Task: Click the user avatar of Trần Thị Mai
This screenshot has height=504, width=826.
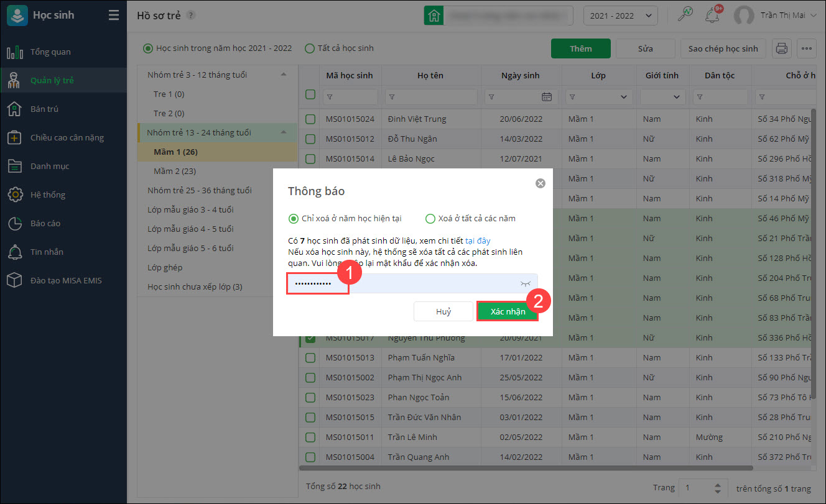Action: (x=744, y=16)
